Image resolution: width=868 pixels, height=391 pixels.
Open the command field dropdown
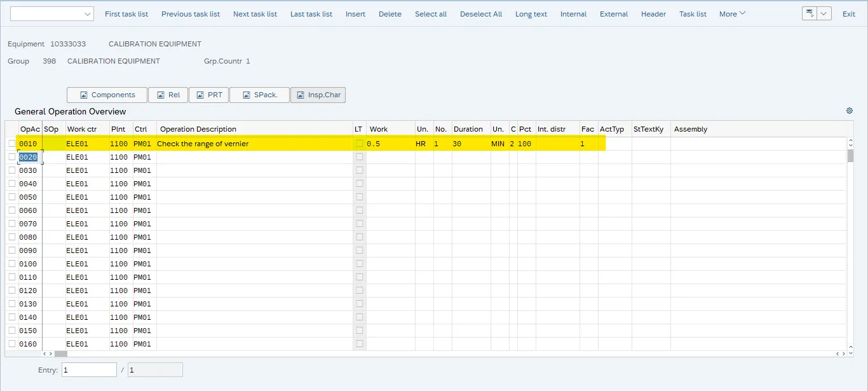point(88,14)
